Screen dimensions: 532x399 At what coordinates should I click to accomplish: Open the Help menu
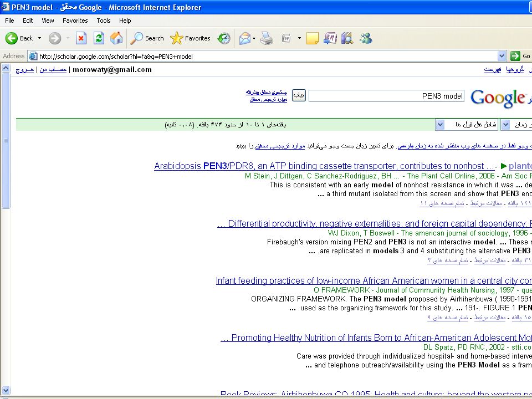pyautogui.click(x=125, y=21)
